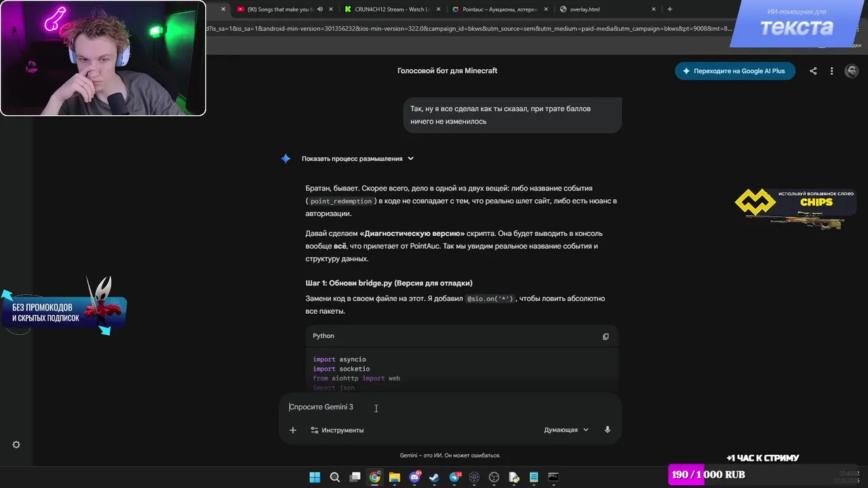
Task: Click disclaimer "Gemini – это ИИ"
Action: [450, 455]
